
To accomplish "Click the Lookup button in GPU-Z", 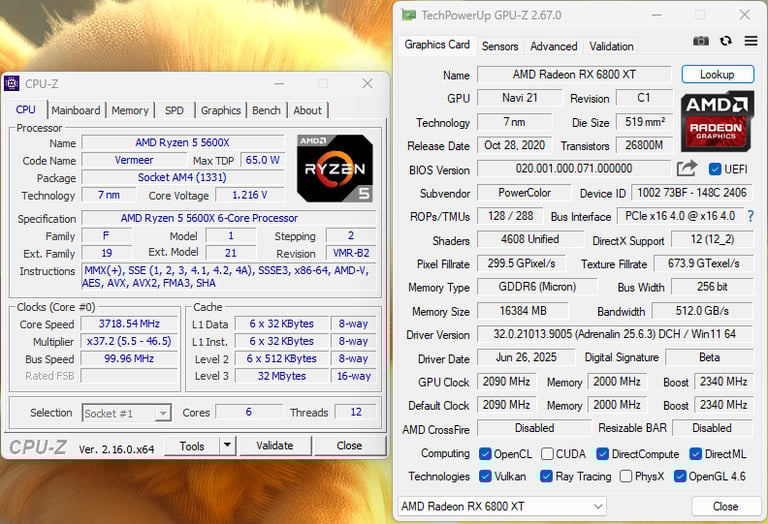I will pos(718,74).
